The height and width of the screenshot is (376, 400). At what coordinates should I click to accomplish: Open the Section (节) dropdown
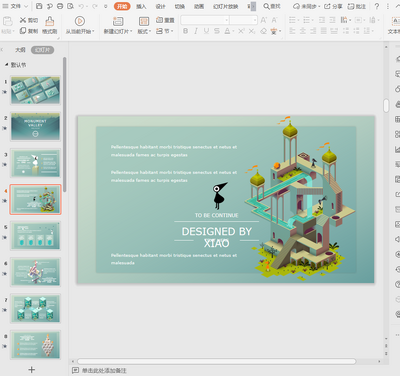point(165,31)
